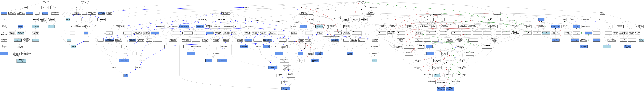Click the 'cell growth' node
This screenshot has width=644, height=91.
(x=311, y=20)
